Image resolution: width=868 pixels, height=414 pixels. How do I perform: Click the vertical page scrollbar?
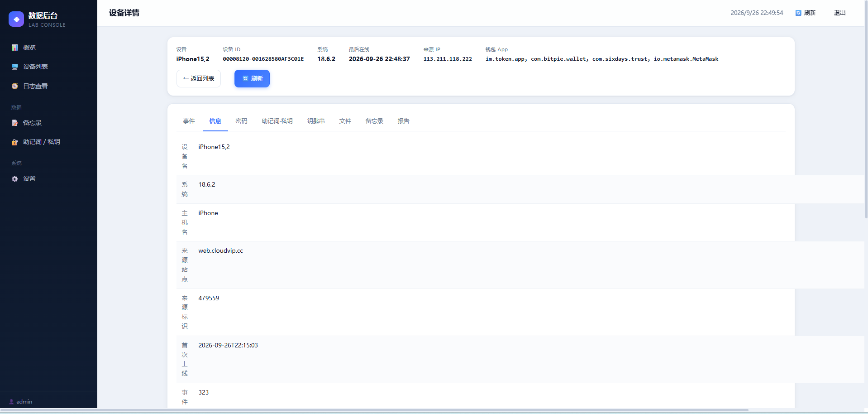click(866, 109)
